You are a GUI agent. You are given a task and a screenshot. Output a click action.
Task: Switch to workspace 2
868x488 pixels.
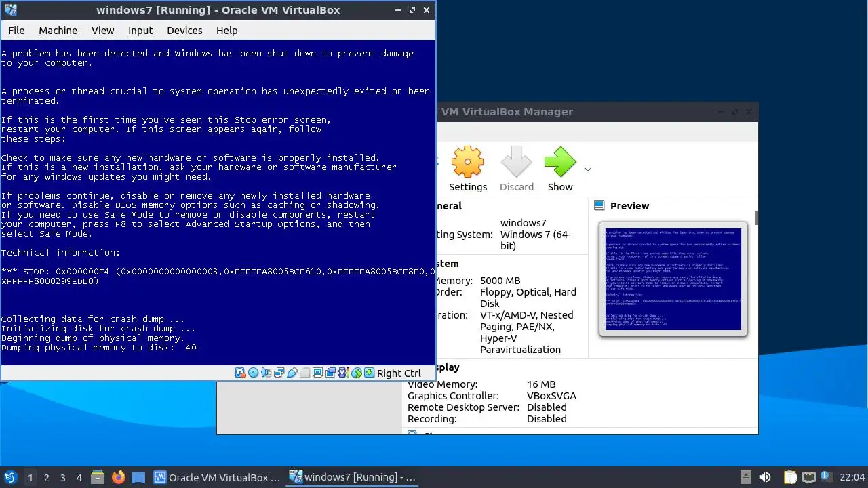46,477
